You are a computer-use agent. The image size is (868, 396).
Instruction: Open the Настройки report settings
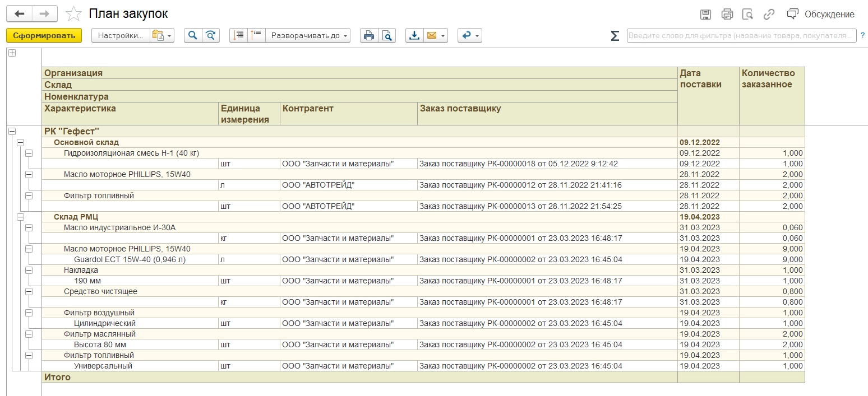(x=120, y=35)
